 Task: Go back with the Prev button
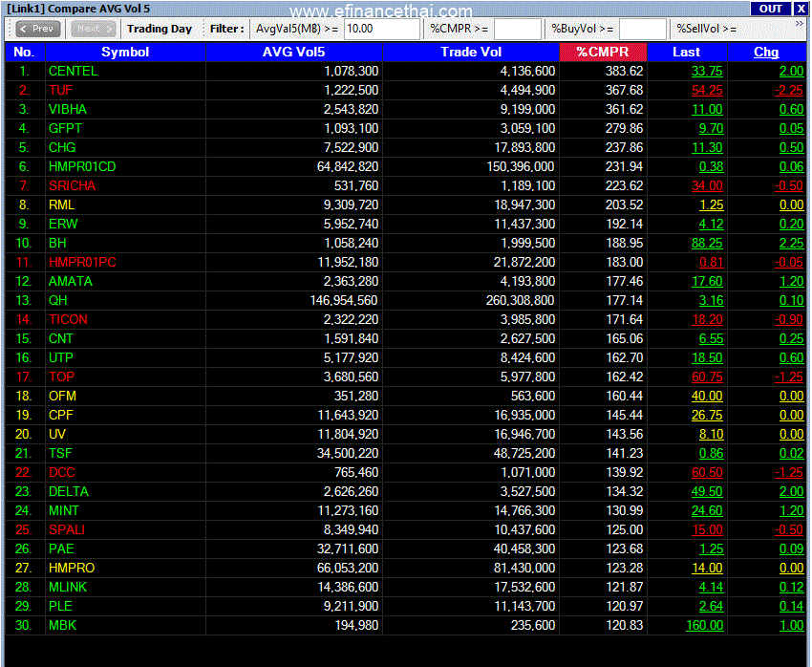coord(38,29)
